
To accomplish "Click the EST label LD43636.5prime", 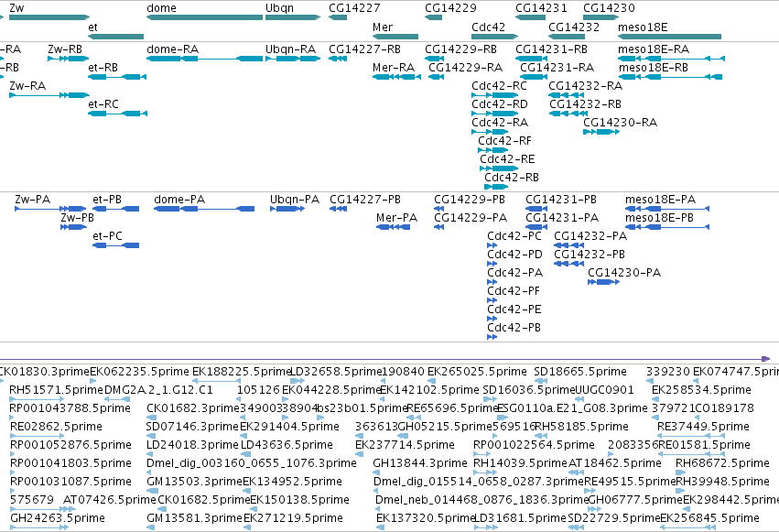I will click(287, 445).
